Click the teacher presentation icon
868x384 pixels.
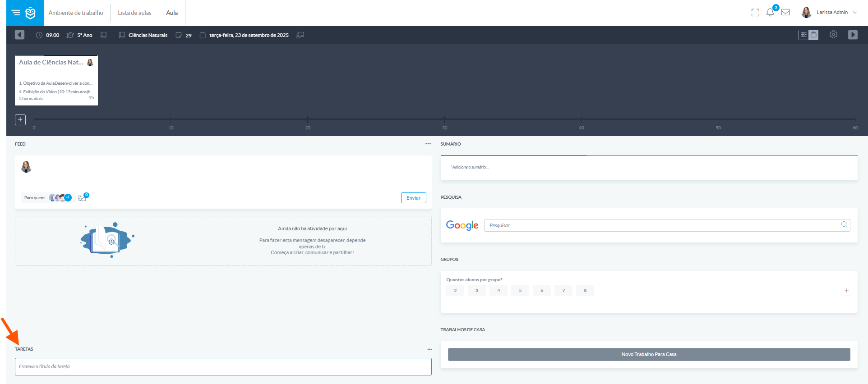(300, 35)
